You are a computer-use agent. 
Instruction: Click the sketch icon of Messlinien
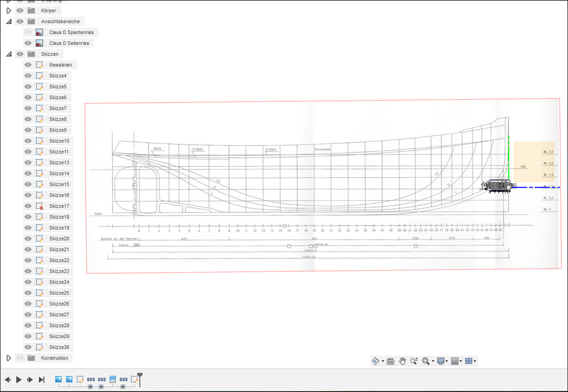click(39, 65)
